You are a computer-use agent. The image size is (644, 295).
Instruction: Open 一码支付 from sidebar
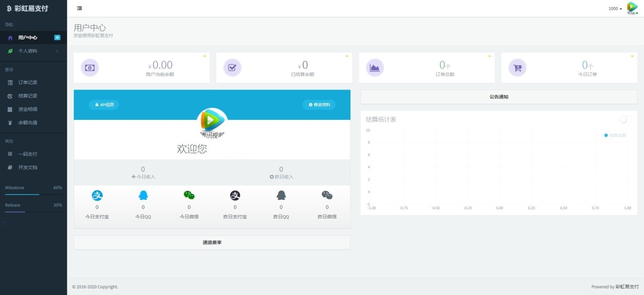coord(34,154)
